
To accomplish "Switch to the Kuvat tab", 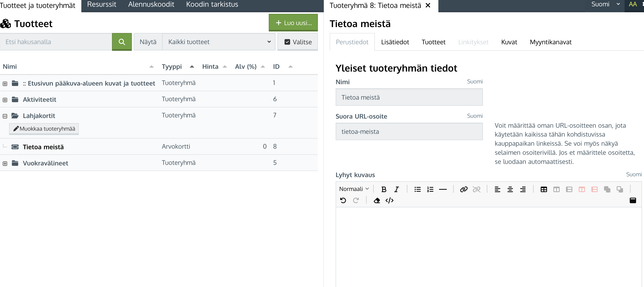I will pos(509,42).
